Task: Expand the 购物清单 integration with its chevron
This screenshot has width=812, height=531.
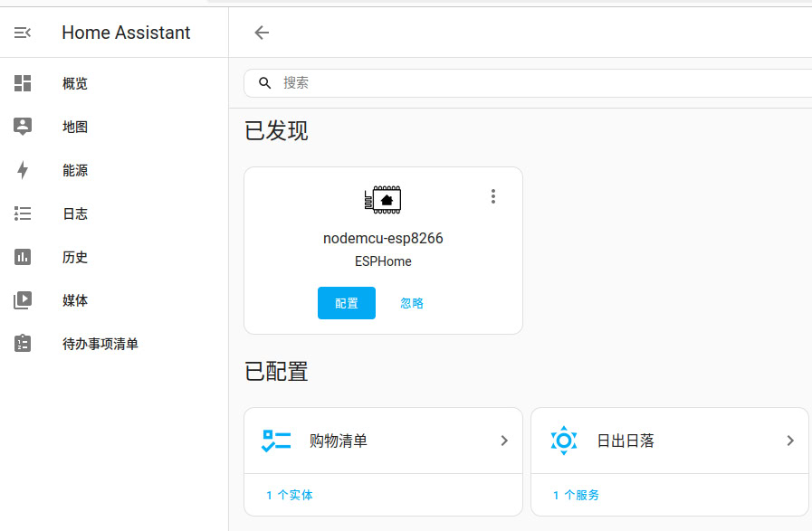Action: tap(504, 441)
